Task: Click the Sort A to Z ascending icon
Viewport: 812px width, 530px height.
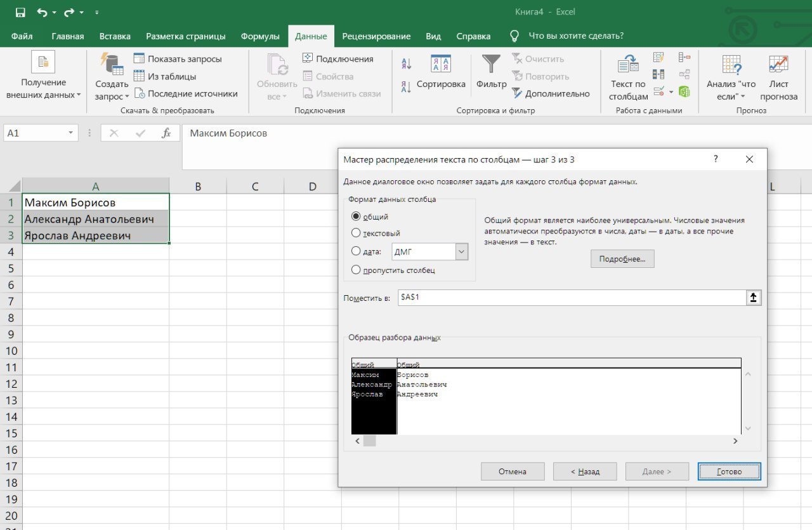Action: [407, 63]
